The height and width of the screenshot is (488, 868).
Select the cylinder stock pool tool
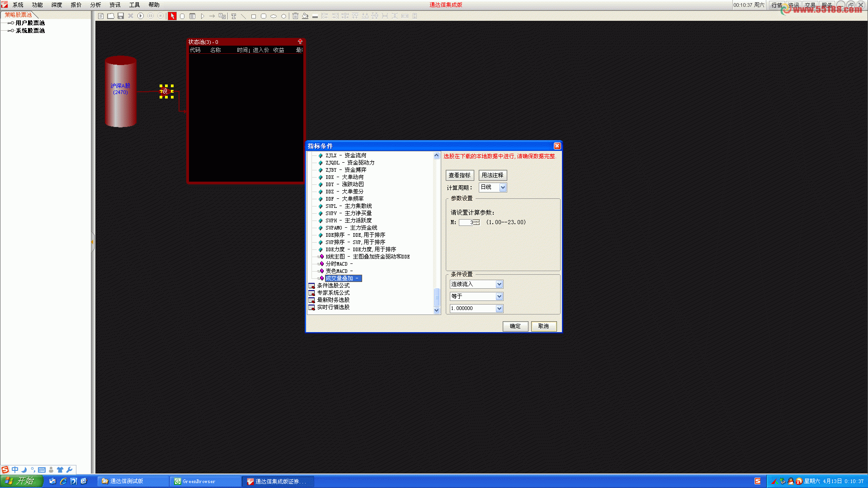coord(182,16)
